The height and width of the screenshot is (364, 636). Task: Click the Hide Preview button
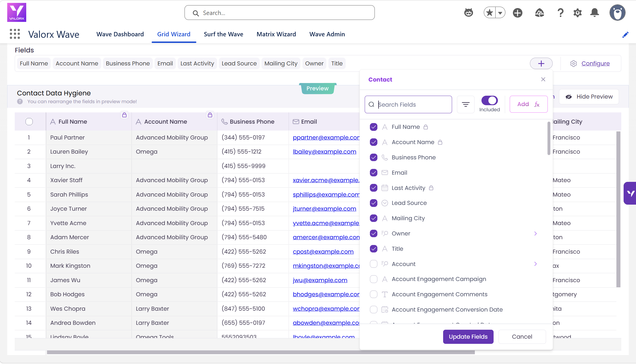coord(589,97)
